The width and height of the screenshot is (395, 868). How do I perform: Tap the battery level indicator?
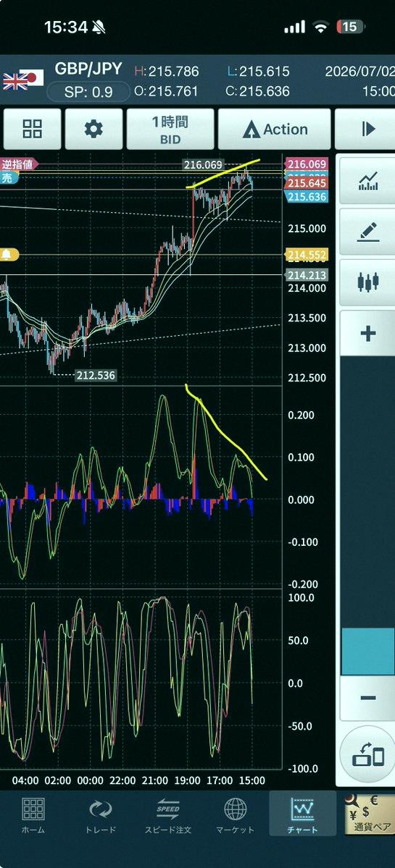[x=350, y=27]
